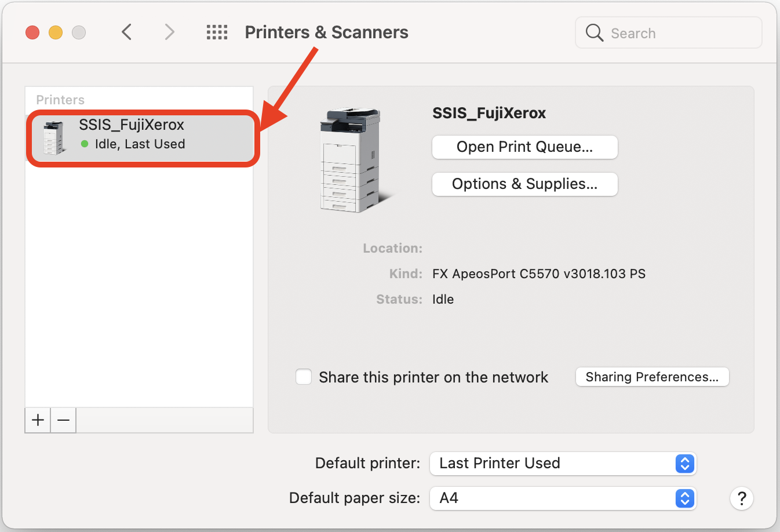Open help with the question mark button
This screenshot has width=780, height=532.
pyautogui.click(x=741, y=498)
